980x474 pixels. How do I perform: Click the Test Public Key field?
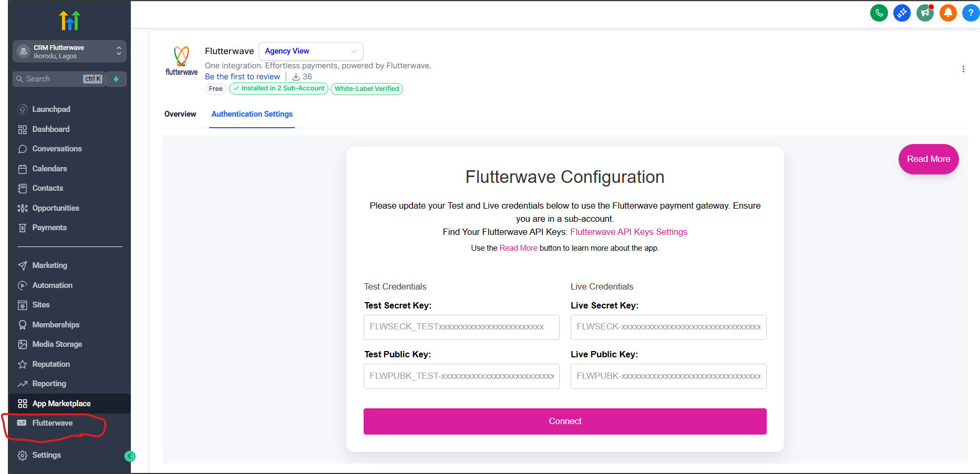[461, 376]
